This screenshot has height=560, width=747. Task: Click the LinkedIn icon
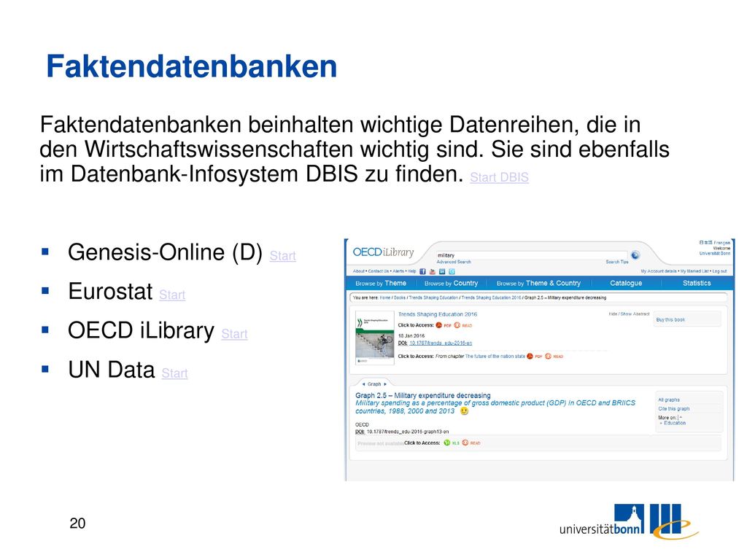pyautogui.click(x=442, y=271)
